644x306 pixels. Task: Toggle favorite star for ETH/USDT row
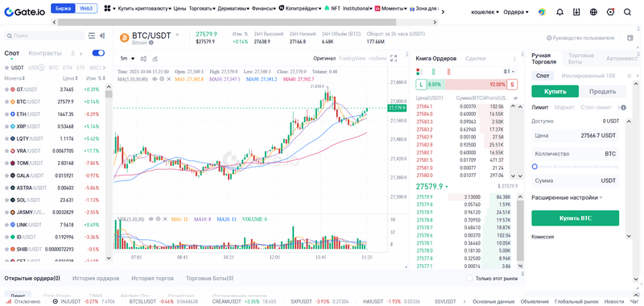[6, 114]
